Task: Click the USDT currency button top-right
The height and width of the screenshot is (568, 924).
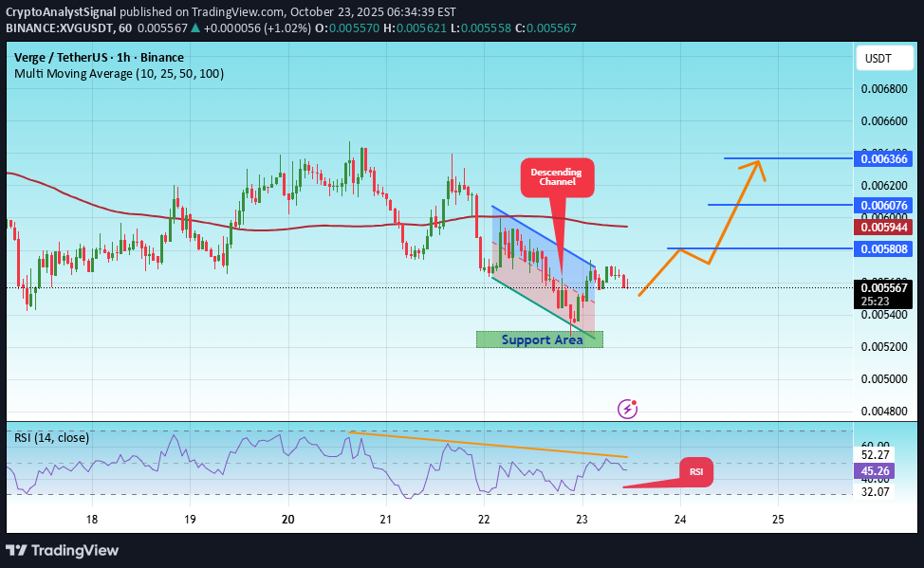Action: [884, 58]
